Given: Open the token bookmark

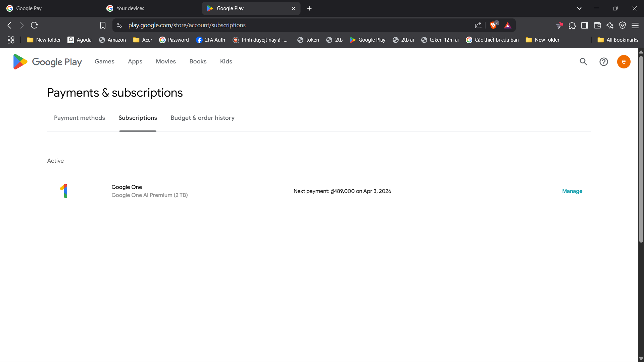Looking at the screenshot, I should click(308, 40).
